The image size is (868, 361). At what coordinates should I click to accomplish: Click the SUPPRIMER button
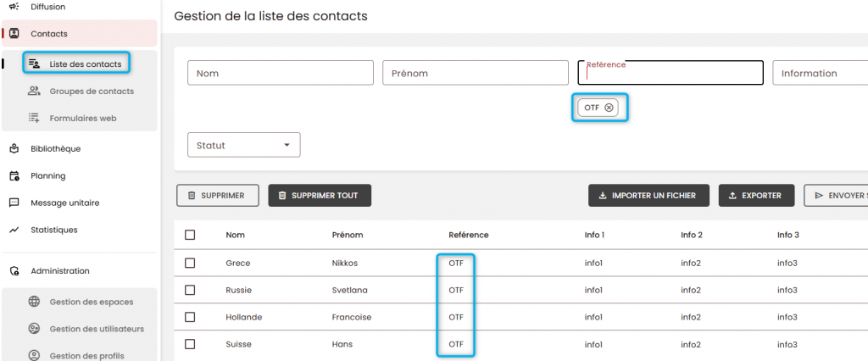(x=218, y=196)
